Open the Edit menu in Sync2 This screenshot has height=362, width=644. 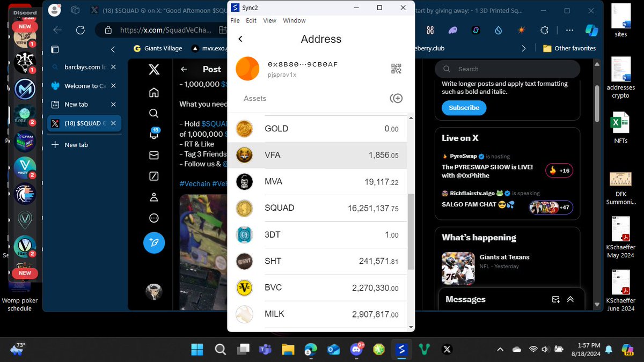click(x=251, y=20)
